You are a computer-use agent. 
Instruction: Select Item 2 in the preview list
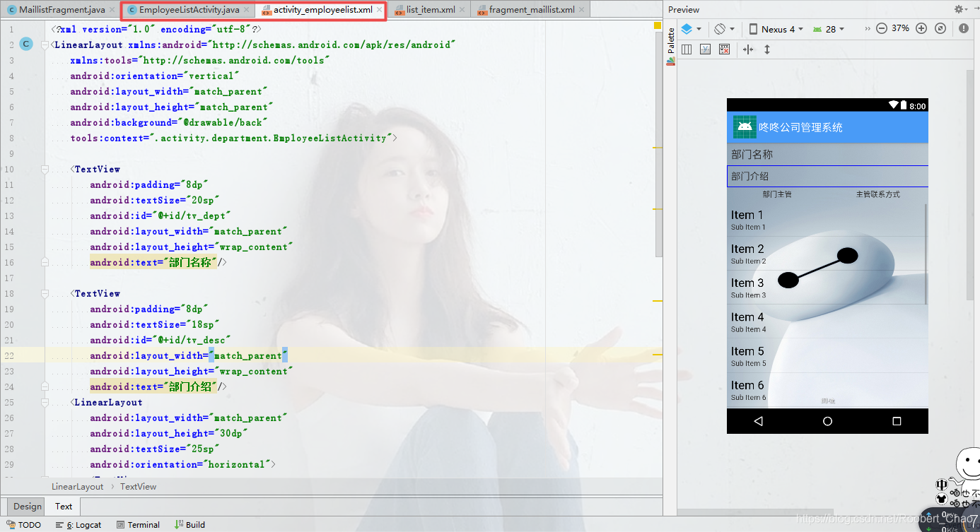[826, 254]
